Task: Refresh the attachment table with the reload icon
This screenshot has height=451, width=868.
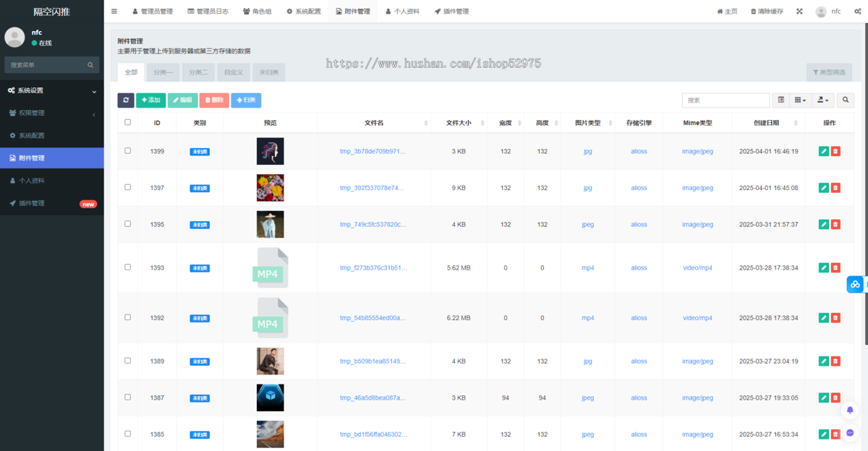Action: [x=126, y=100]
